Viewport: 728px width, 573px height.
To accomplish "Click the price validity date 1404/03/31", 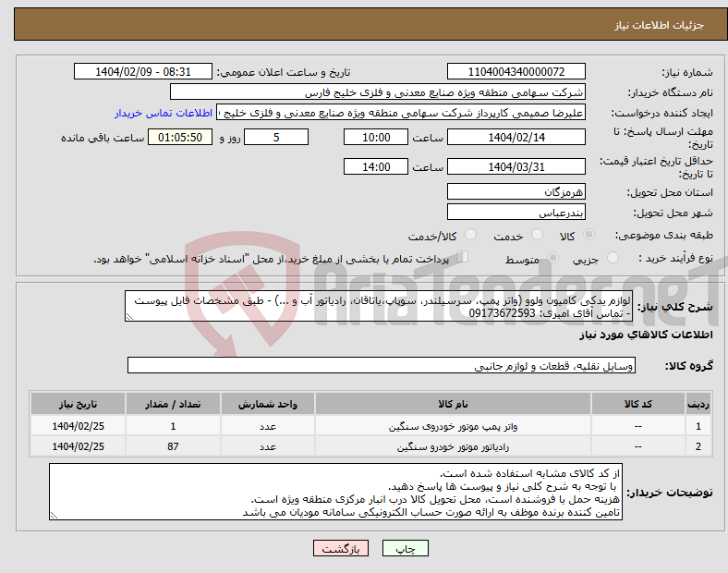I will (516, 166).
